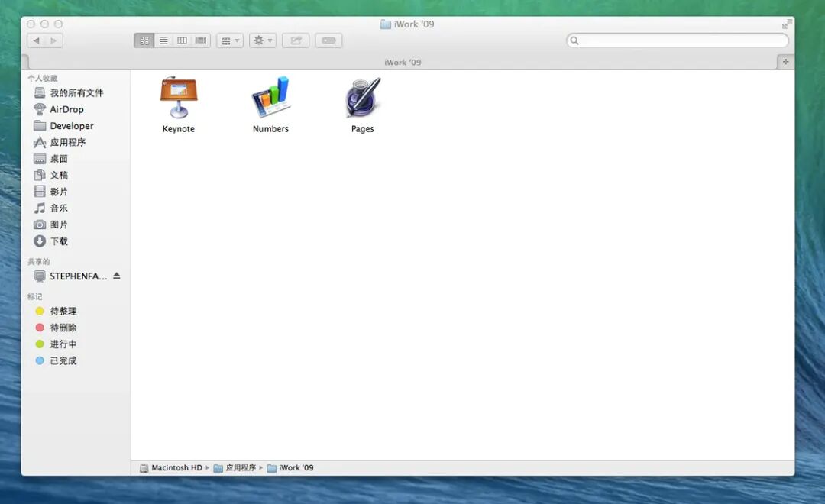Click the Share toolbar button
Viewport: 825px width, 504px height.
point(296,40)
